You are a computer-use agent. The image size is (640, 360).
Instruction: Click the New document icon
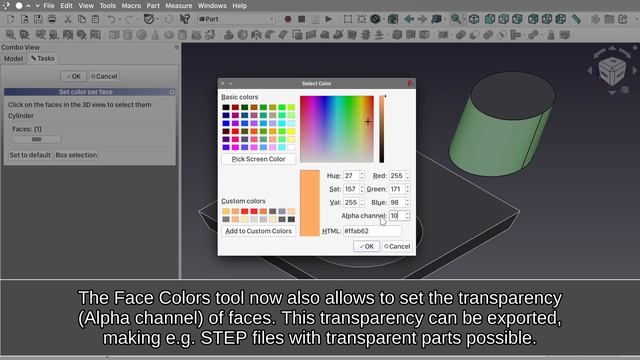click(x=11, y=19)
